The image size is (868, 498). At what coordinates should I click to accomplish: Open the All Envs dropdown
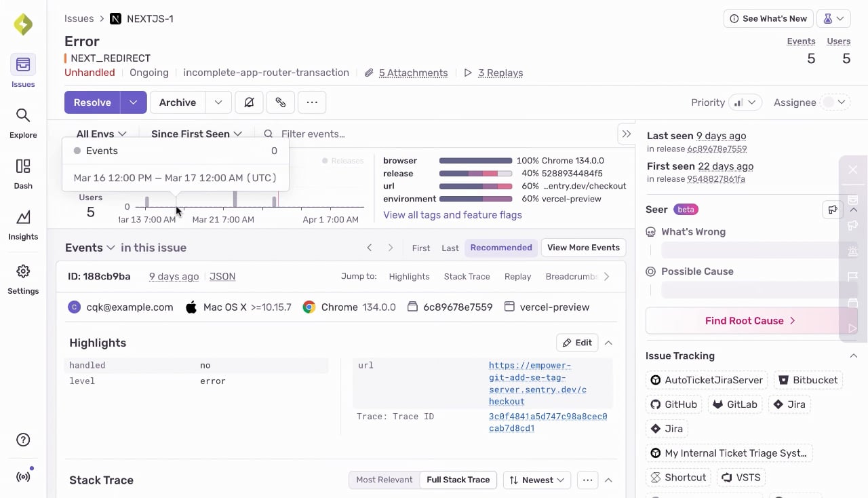point(101,134)
